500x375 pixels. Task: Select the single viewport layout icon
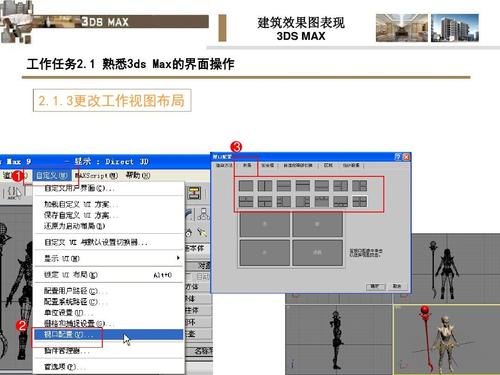click(246, 185)
